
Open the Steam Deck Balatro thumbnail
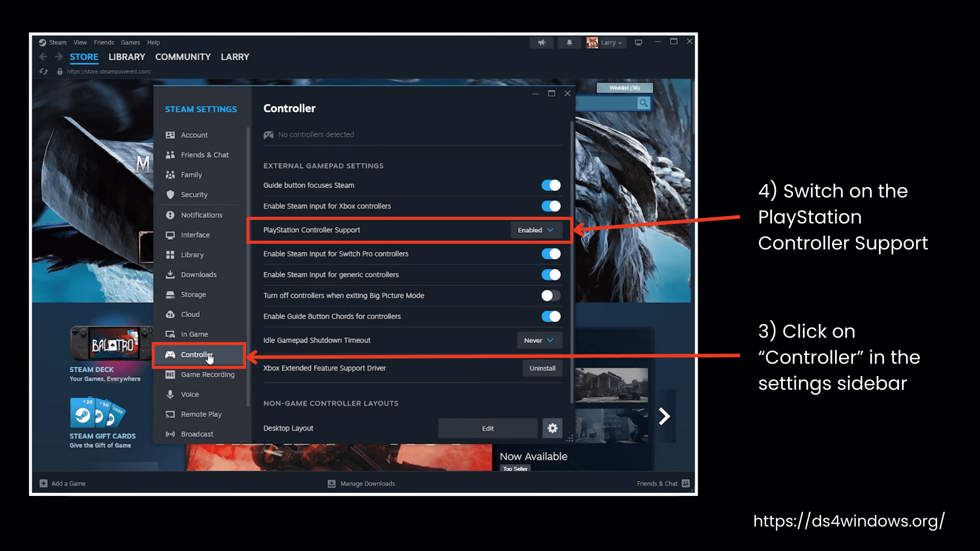tap(113, 343)
